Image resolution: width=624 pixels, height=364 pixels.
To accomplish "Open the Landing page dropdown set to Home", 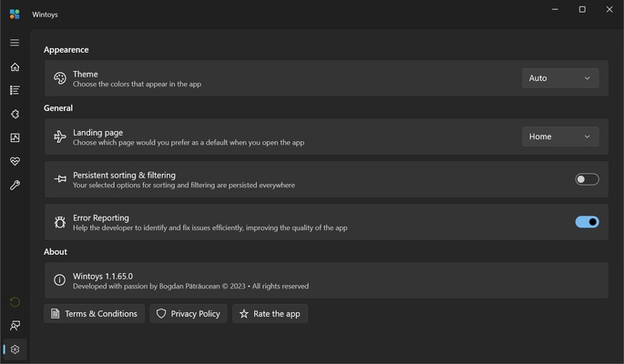I will 560,136.
